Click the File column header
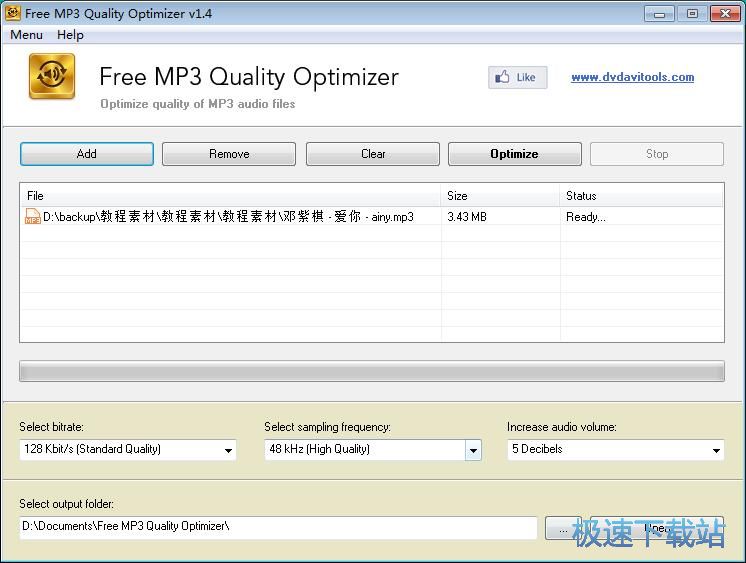Image resolution: width=746 pixels, height=563 pixels. click(x=230, y=196)
